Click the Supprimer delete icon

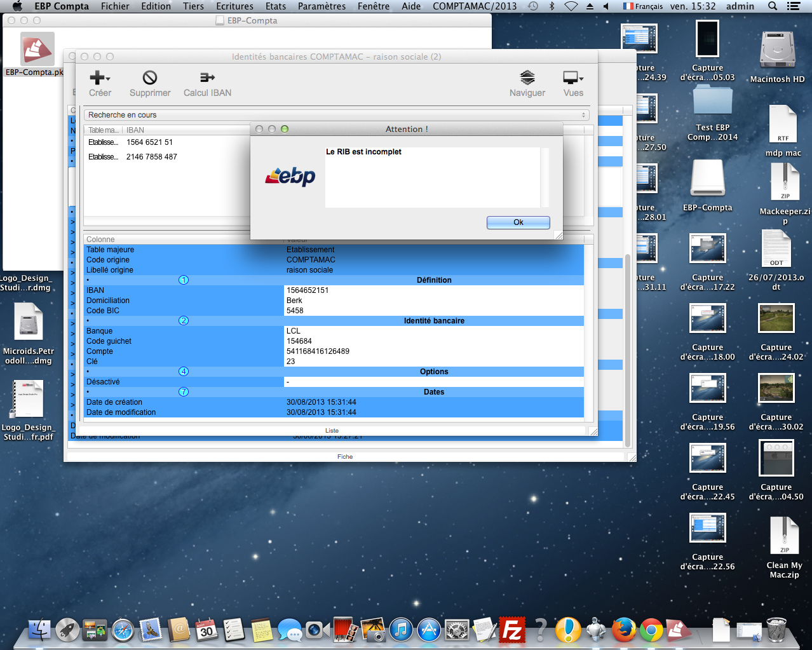pos(150,78)
